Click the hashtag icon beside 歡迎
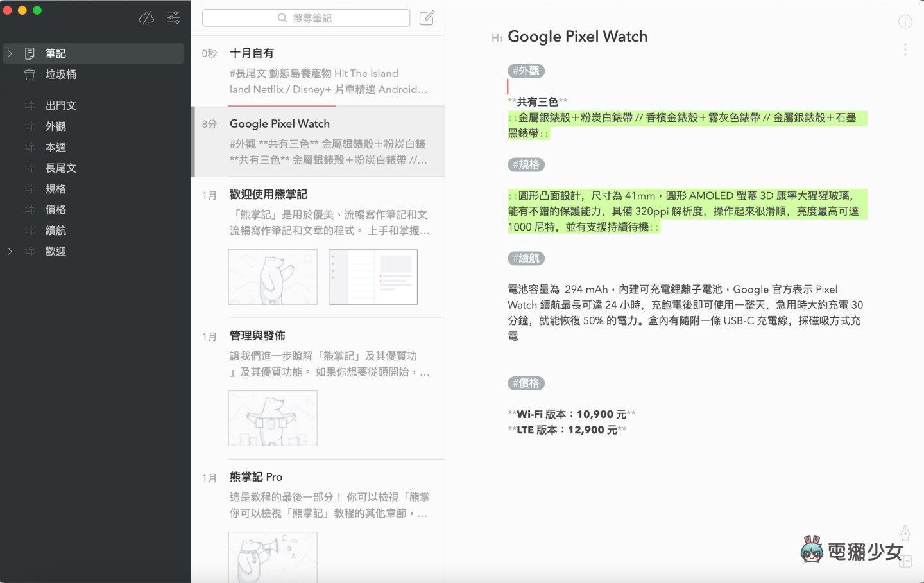 (x=30, y=252)
